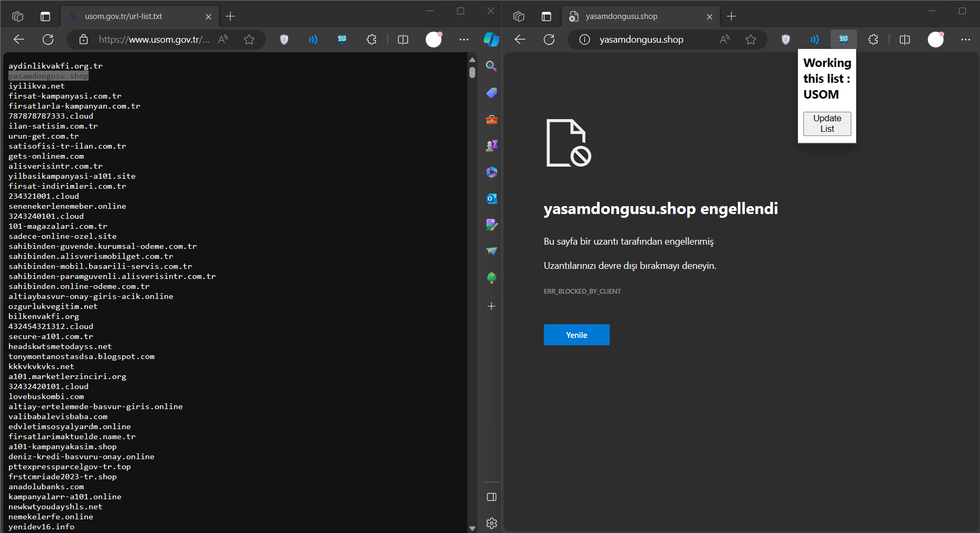Click ERR_BLOCKED_BY_CLIENT error text

pos(582,292)
